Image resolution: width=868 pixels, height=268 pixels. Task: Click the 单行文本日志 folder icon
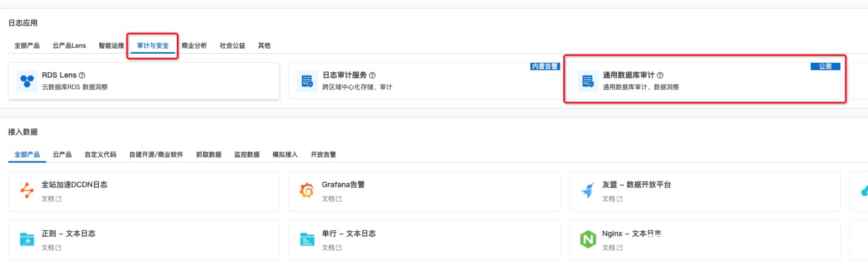pyautogui.click(x=307, y=240)
